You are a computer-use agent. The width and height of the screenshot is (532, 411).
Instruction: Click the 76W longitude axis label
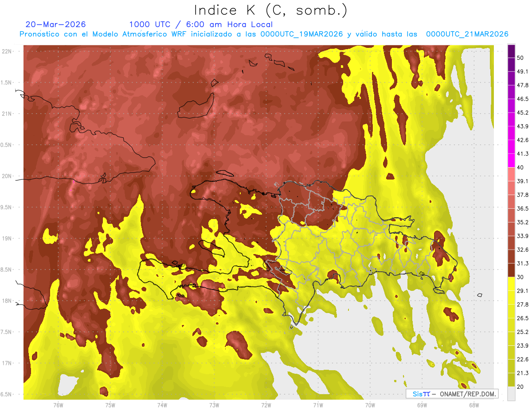(58, 405)
